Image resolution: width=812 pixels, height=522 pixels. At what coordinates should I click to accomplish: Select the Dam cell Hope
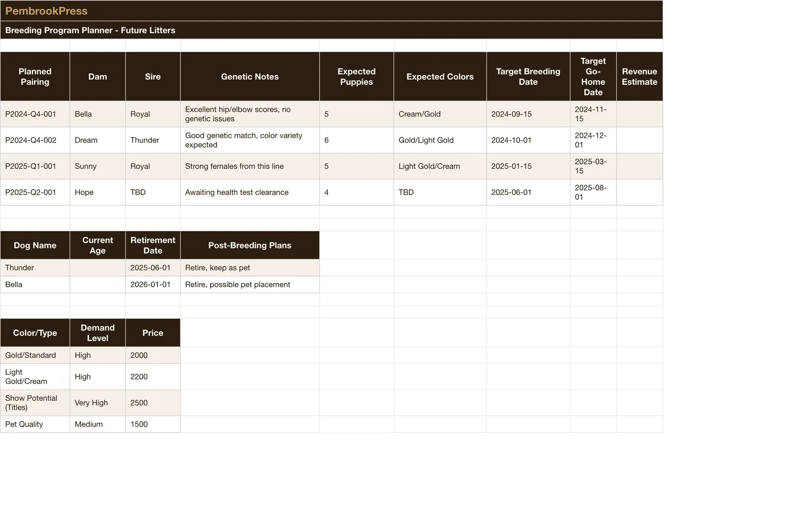pos(97,192)
